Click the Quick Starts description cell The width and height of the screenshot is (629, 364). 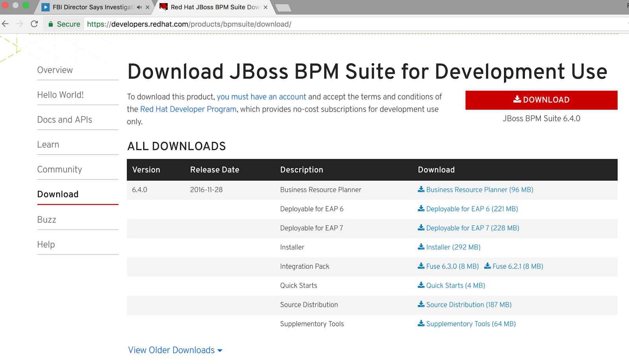tap(299, 285)
